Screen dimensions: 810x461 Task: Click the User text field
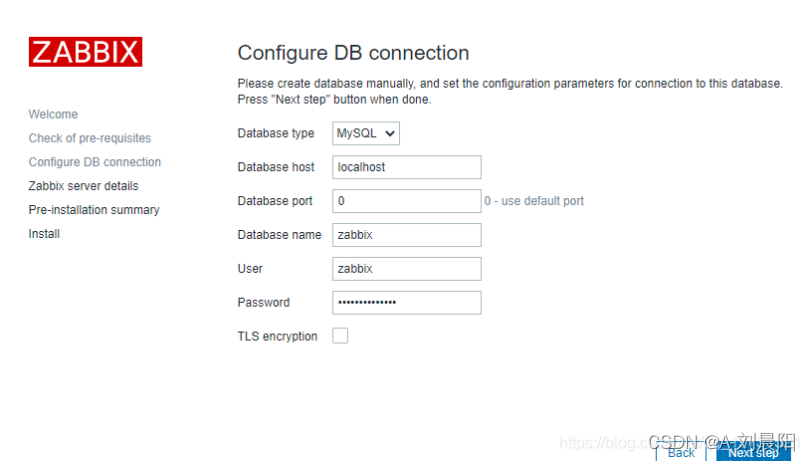coord(406,269)
